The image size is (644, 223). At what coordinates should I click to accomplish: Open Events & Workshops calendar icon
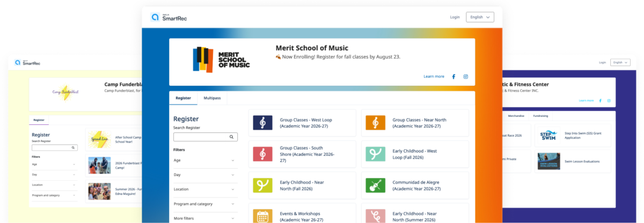coord(262,217)
